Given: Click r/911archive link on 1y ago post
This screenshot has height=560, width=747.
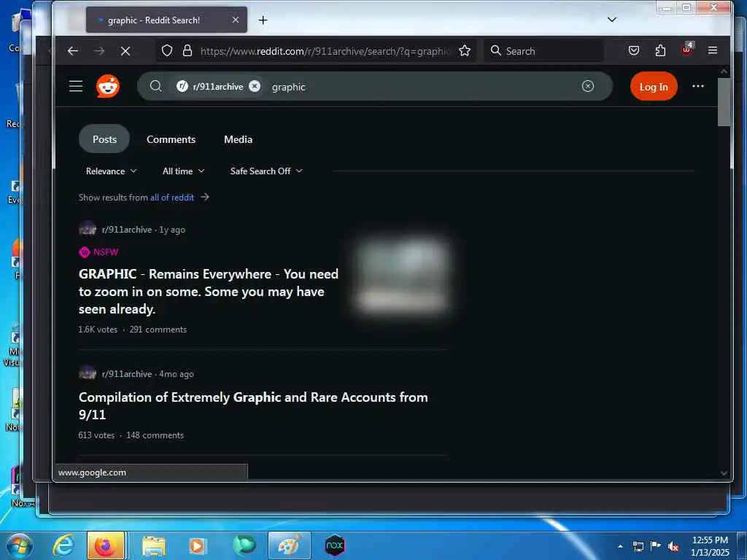Looking at the screenshot, I should tap(127, 230).
